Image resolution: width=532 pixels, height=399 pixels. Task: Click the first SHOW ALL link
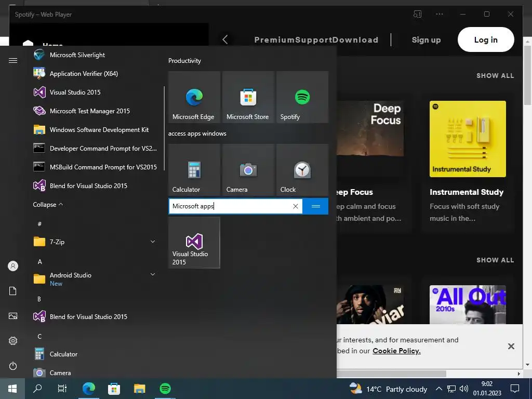[x=495, y=76]
